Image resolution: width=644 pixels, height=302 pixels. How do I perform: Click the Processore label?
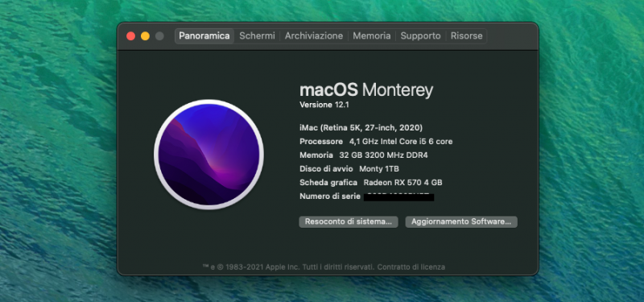[x=321, y=142]
